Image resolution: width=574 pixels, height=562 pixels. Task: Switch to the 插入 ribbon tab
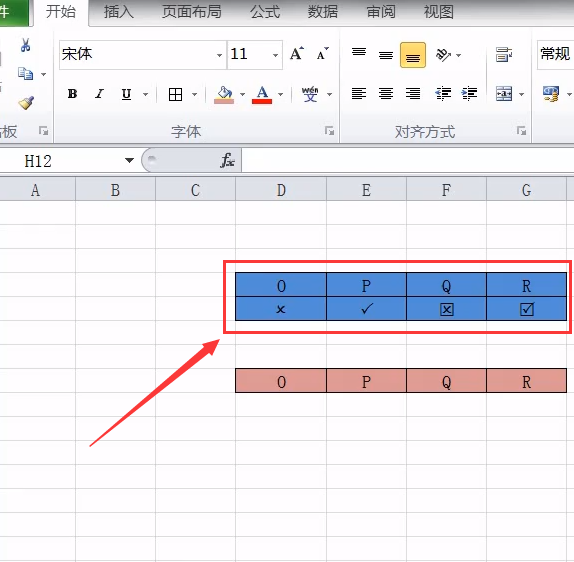coord(118,12)
